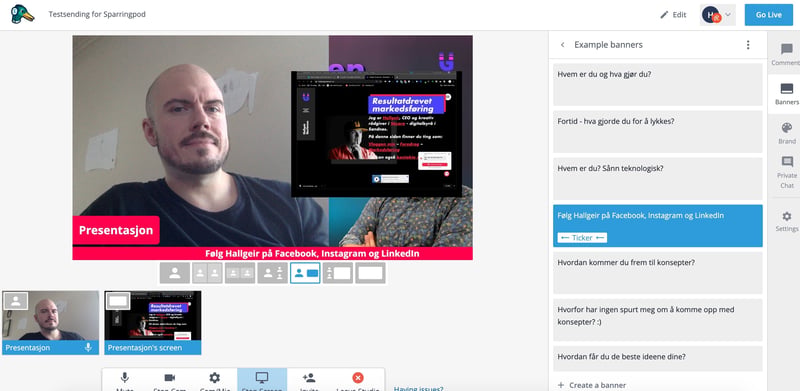Screen dimensions: 800x391
Task: Show banner 'Hvem er du og hva gjør du?'
Action: pos(658,85)
